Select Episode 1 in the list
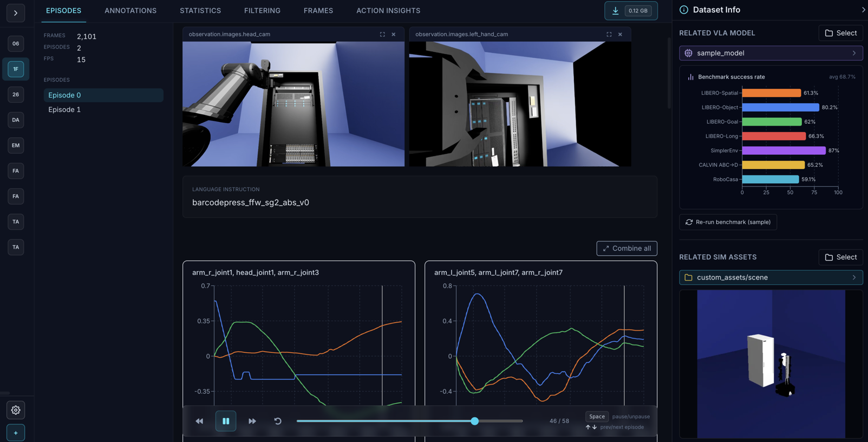The width and height of the screenshot is (868, 442). pyautogui.click(x=103, y=109)
